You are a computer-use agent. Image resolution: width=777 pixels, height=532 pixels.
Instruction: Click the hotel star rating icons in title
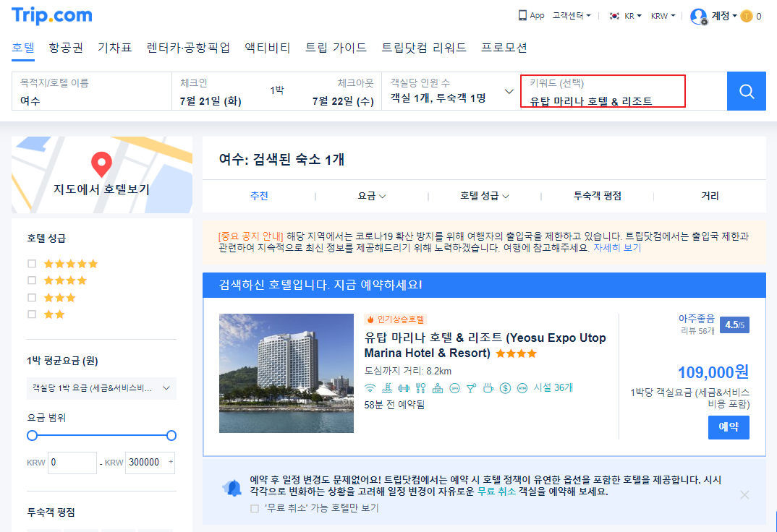coord(516,353)
